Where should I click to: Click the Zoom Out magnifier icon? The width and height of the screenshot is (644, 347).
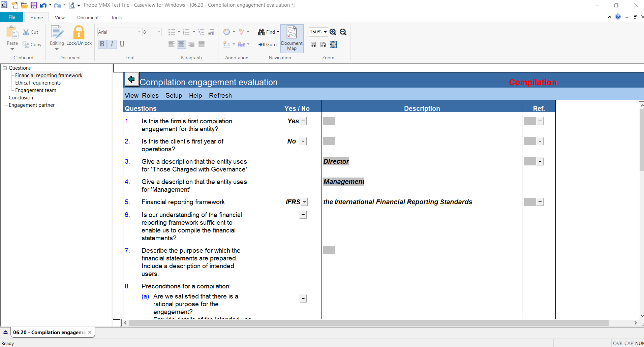(x=343, y=32)
